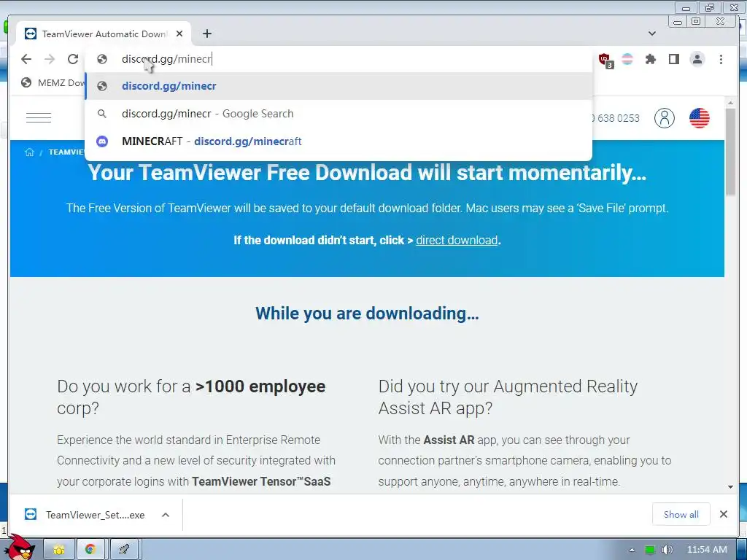Open TeamViewer account login icon
Screen dimensions: 747x560
click(664, 117)
